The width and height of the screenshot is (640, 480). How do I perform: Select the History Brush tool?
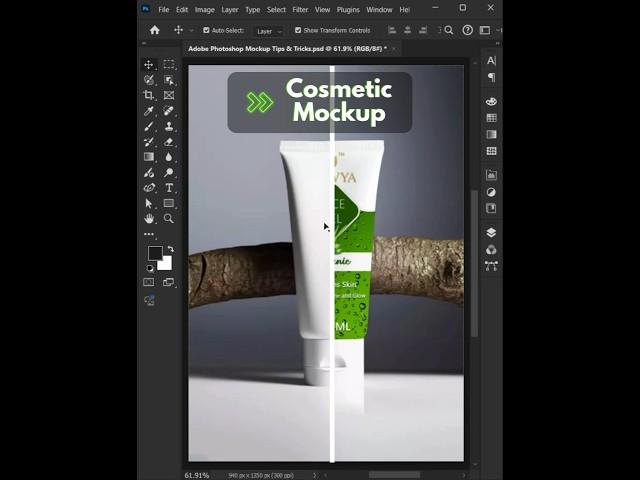pyautogui.click(x=149, y=142)
